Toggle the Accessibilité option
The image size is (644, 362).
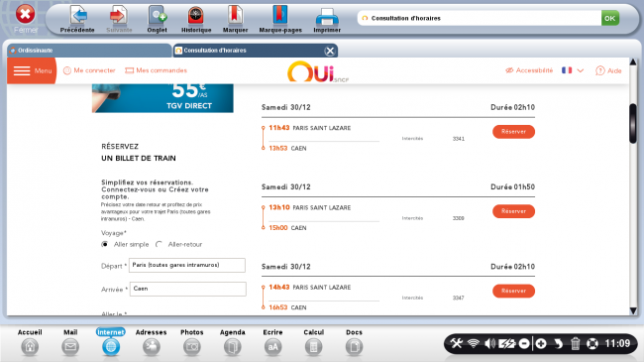(x=529, y=70)
